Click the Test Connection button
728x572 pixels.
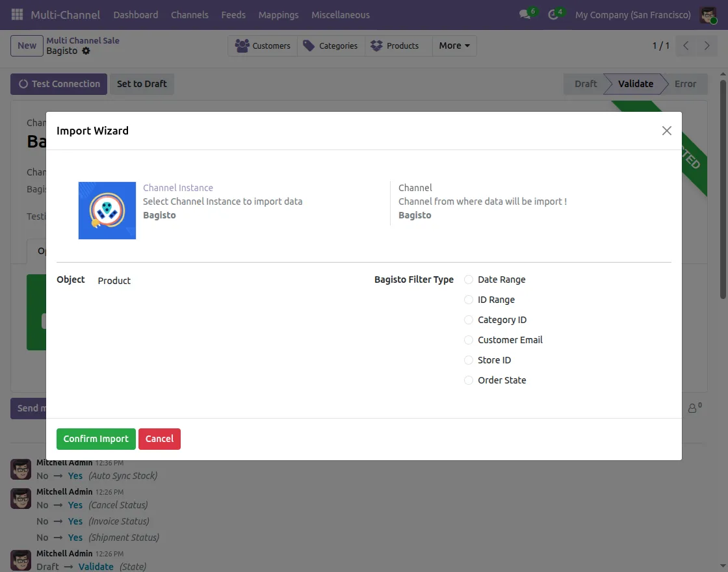[59, 84]
